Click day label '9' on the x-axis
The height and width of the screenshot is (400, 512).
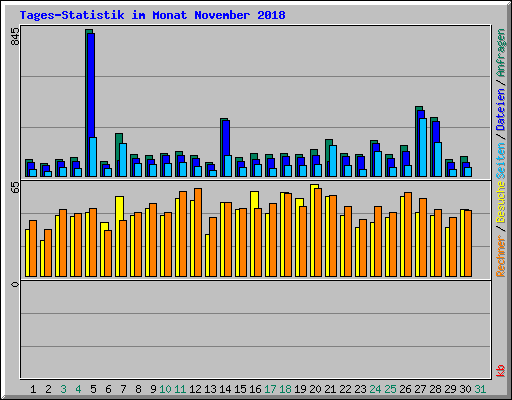click(153, 389)
